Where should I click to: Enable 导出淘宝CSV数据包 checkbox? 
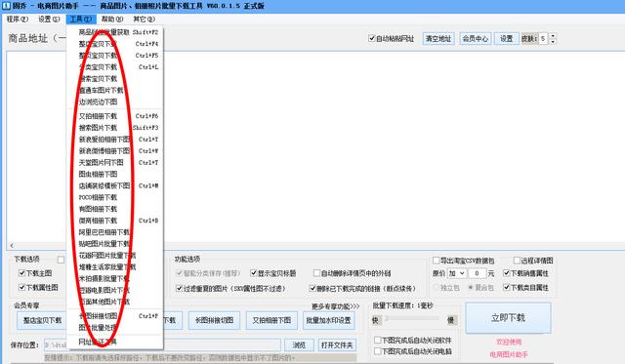[x=437, y=261]
